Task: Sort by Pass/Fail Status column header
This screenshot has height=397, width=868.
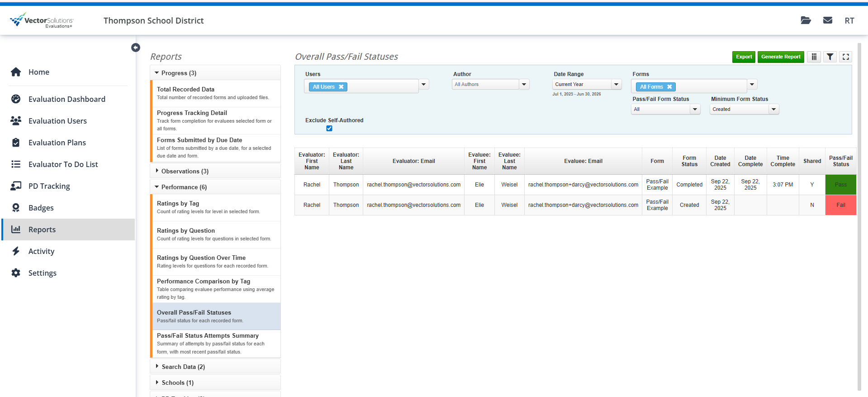Action: (x=840, y=161)
